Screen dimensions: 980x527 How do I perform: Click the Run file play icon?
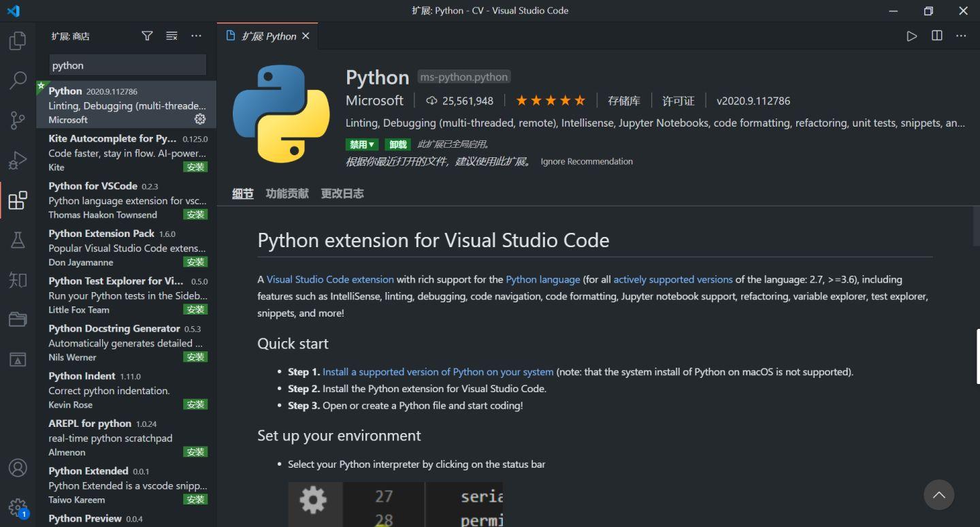pyautogui.click(x=912, y=35)
